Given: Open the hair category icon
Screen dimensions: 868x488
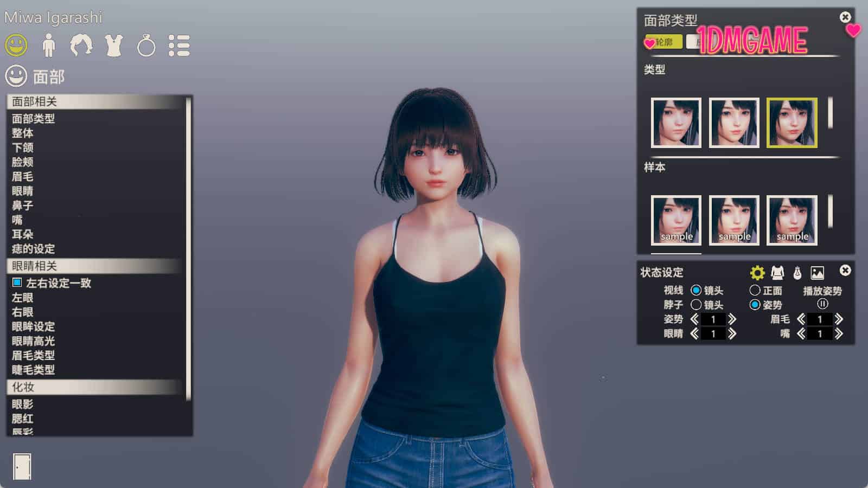Looking at the screenshot, I should [x=81, y=46].
